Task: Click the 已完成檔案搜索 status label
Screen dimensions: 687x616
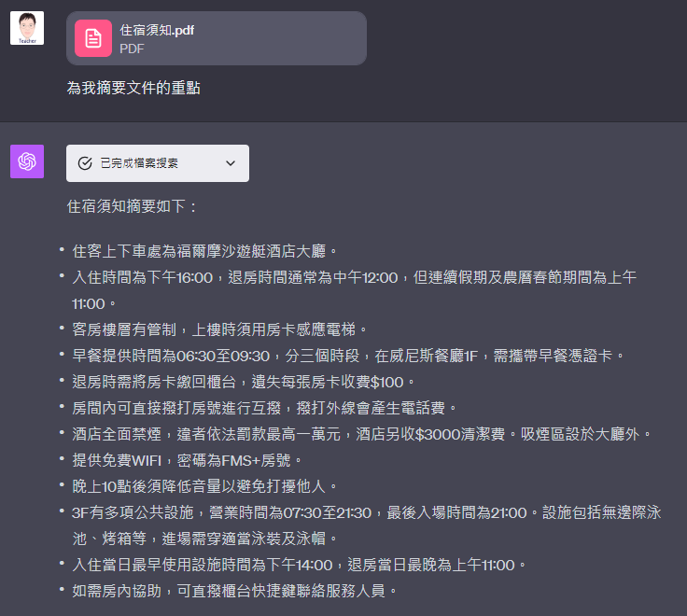Action: 139,163
